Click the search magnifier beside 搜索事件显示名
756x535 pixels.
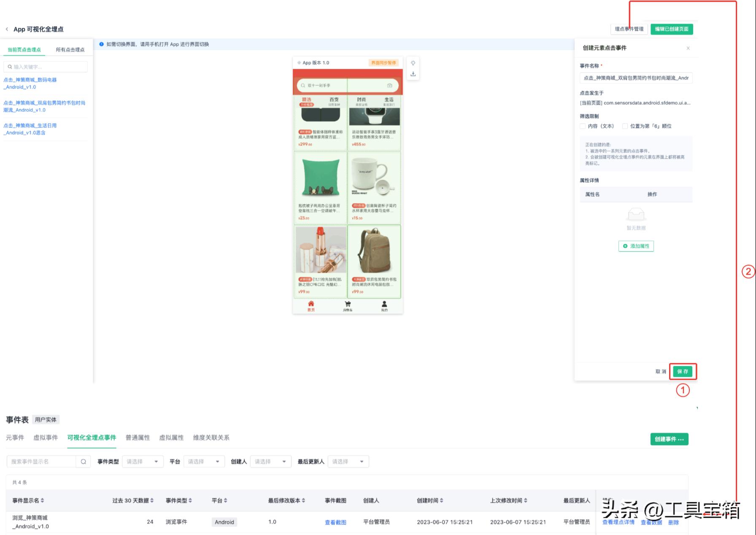83,461
